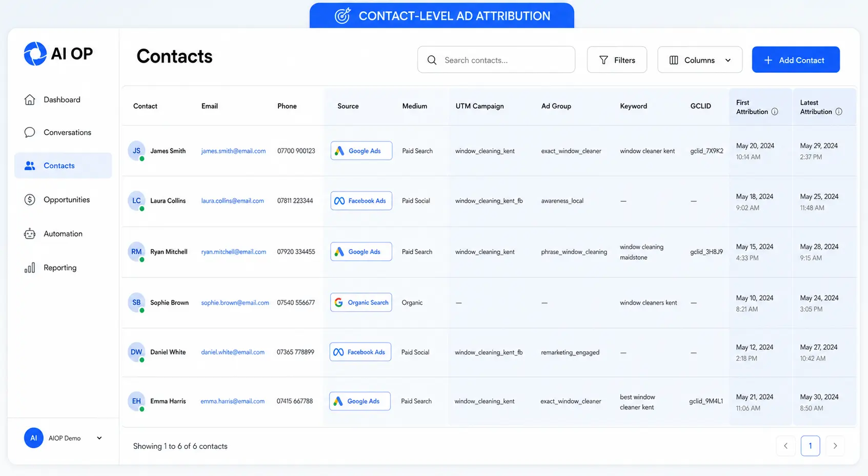
Task: Click the info icon beside Latest Attribution
Action: click(839, 112)
